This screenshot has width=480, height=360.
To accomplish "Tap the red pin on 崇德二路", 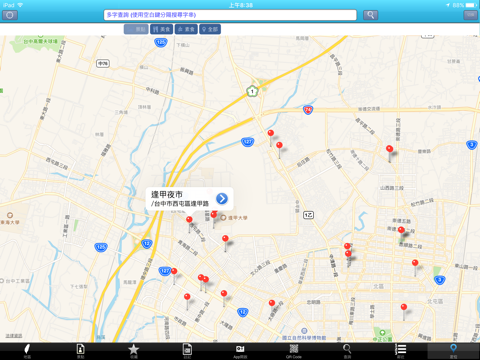I will tap(401, 230).
